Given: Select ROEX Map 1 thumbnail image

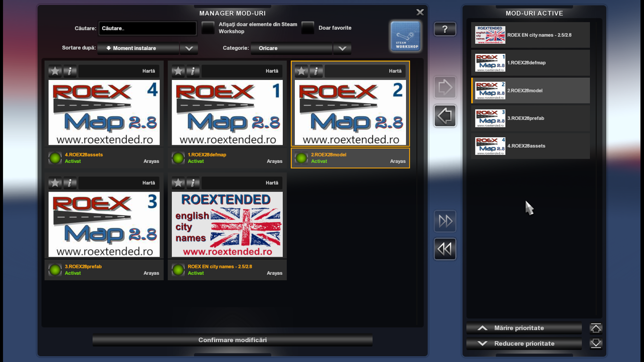Looking at the screenshot, I should (x=227, y=113).
